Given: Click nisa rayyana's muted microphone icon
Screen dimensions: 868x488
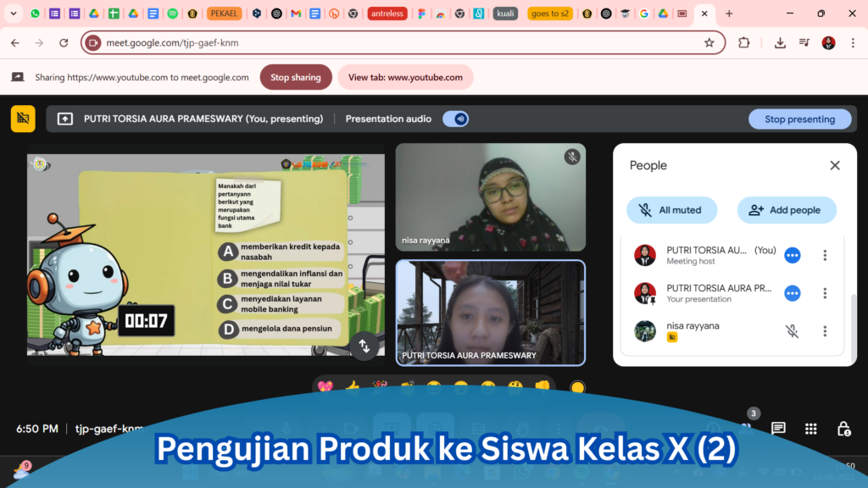Looking at the screenshot, I should tap(792, 331).
